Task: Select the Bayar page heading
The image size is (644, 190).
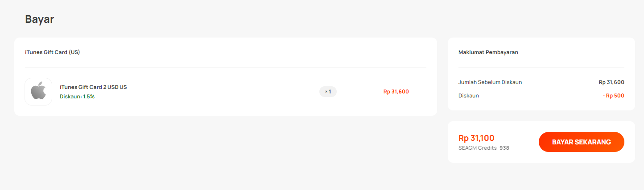Action: tap(40, 19)
